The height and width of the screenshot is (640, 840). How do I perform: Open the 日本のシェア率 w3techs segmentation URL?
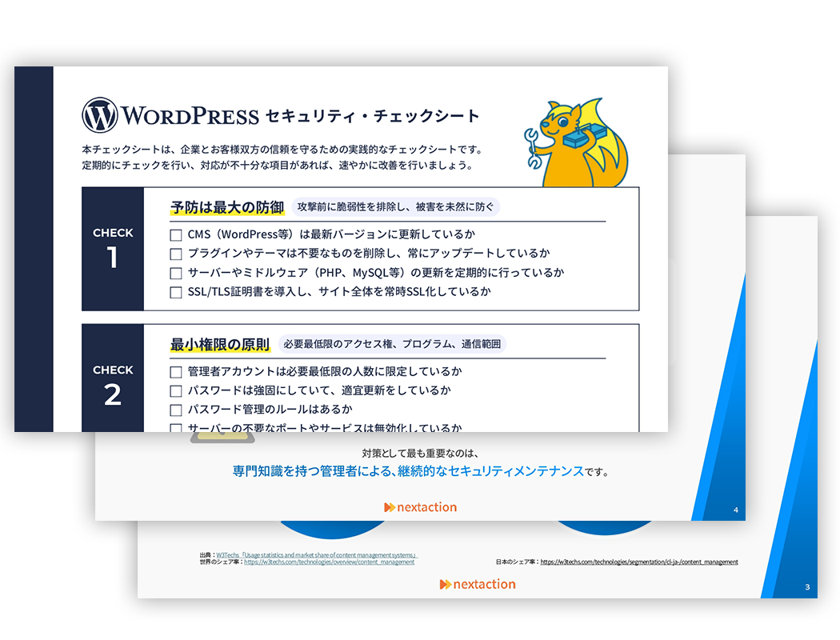[638, 562]
